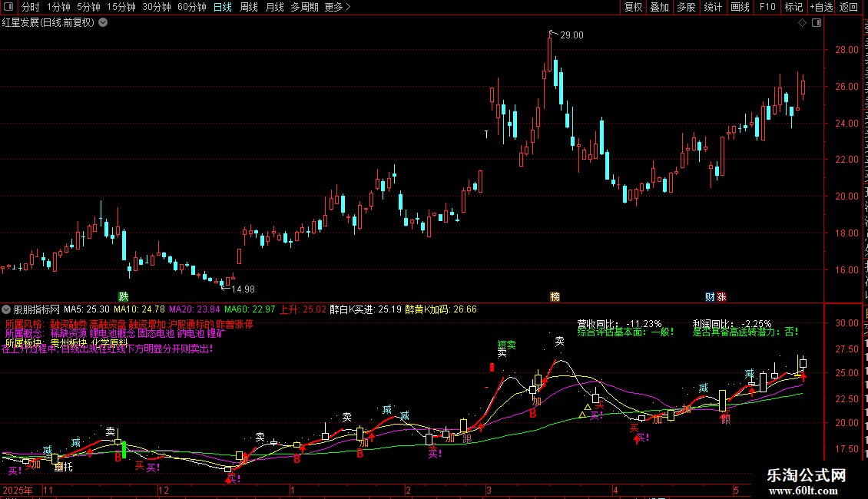Switch to 分时 intraday view

tap(31, 7)
